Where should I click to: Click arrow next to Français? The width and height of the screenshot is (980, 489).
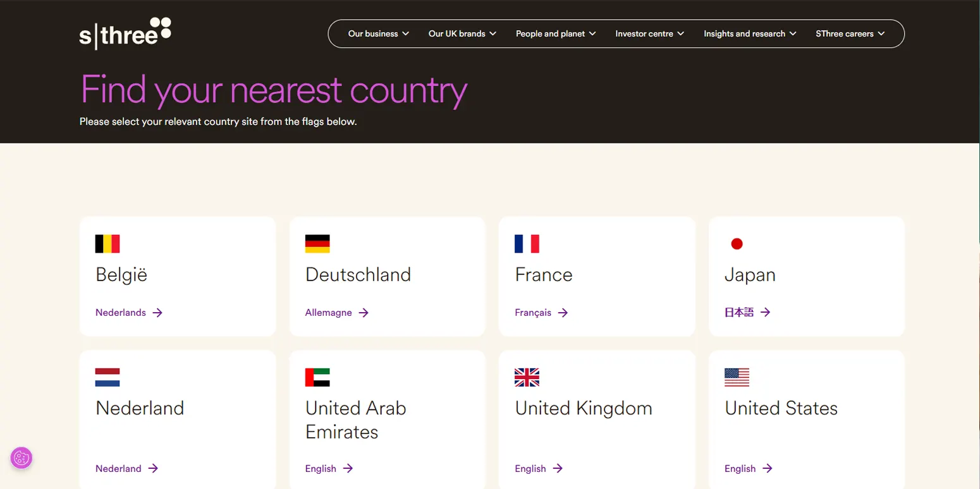563,313
